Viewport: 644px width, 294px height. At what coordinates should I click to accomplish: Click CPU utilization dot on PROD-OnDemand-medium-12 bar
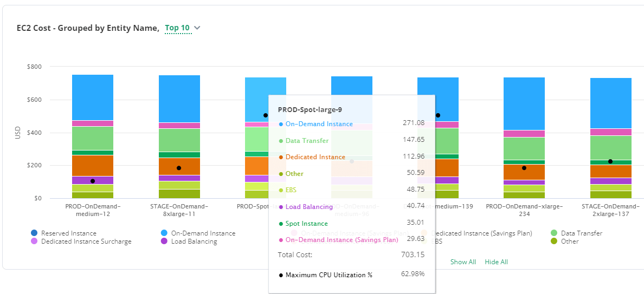[x=92, y=181]
